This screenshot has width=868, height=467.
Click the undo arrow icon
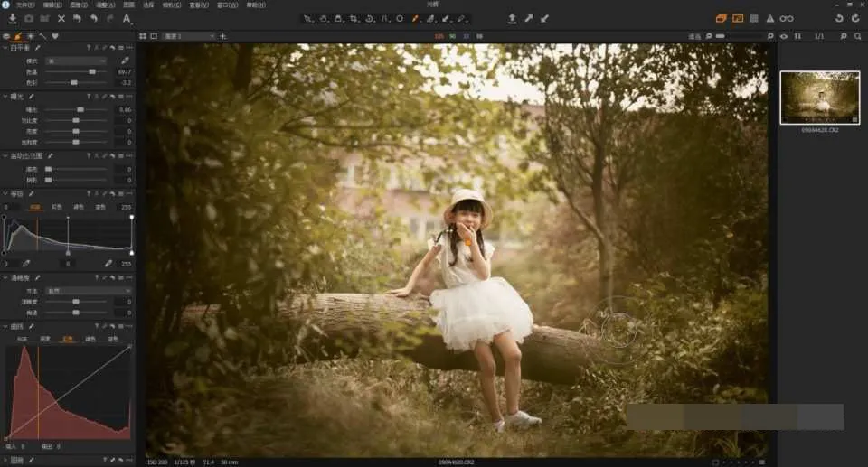pos(93,19)
